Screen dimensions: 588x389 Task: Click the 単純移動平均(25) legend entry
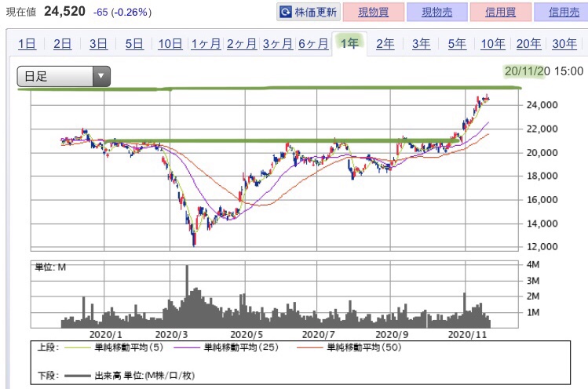(x=226, y=347)
